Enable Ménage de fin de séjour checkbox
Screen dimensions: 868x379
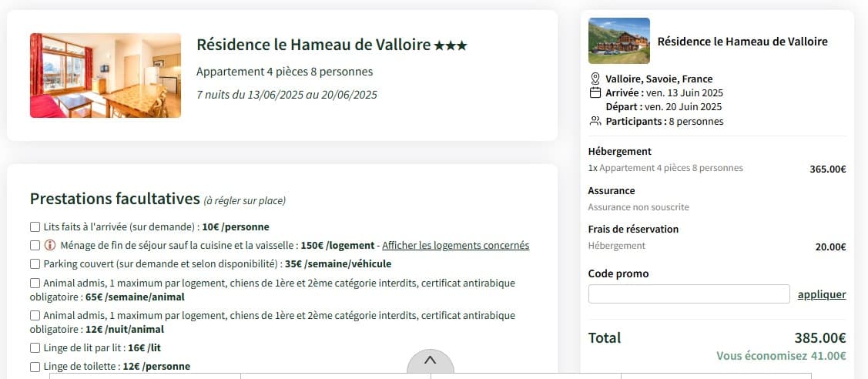[x=35, y=246]
